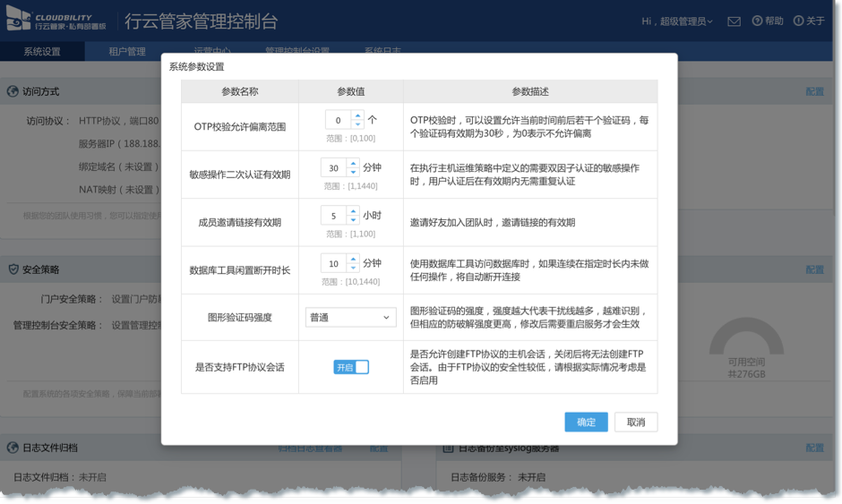Click 配置 link in 访问方式 panel
Image resolution: width=842 pixels, height=504 pixels.
814,91
